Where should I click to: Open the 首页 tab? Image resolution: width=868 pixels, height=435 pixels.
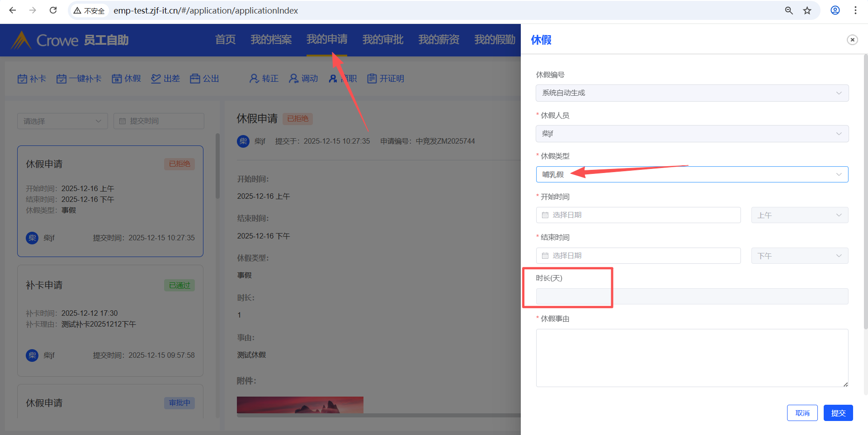[226, 40]
